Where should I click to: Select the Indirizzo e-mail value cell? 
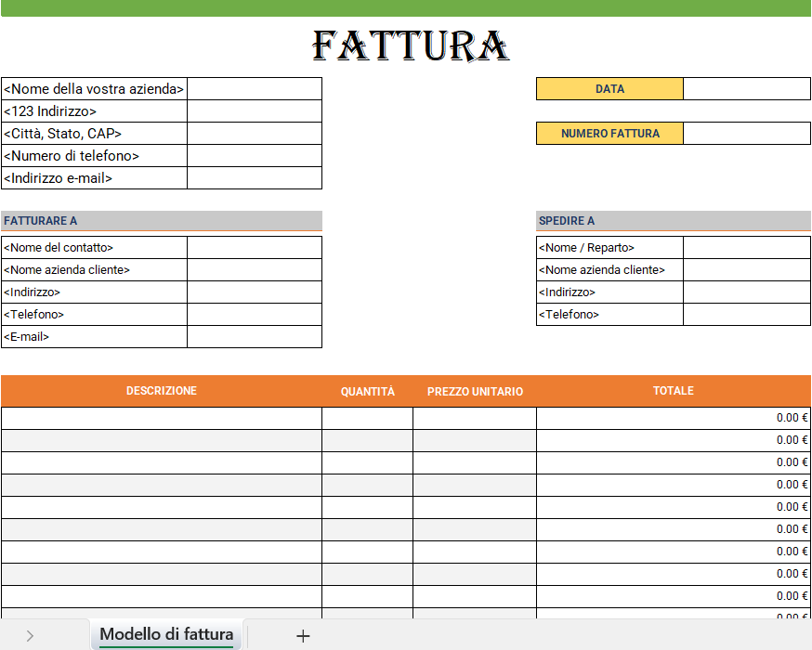[x=254, y=177]
